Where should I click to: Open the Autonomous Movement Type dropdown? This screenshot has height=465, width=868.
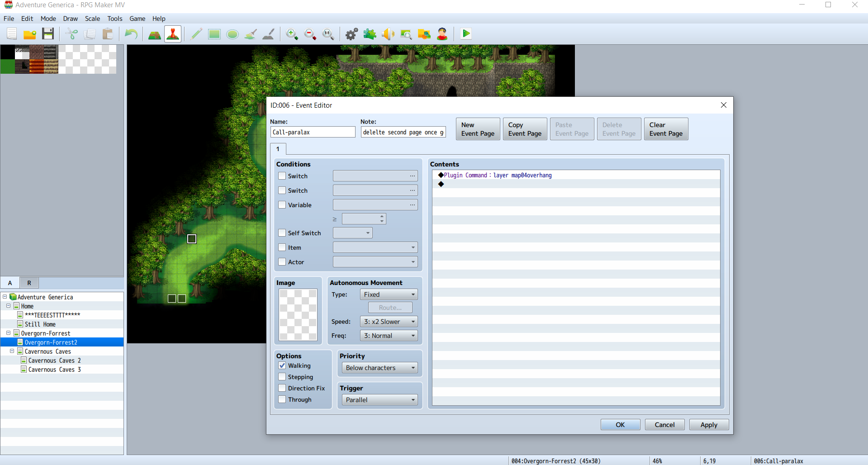click(x=389, y=294)
